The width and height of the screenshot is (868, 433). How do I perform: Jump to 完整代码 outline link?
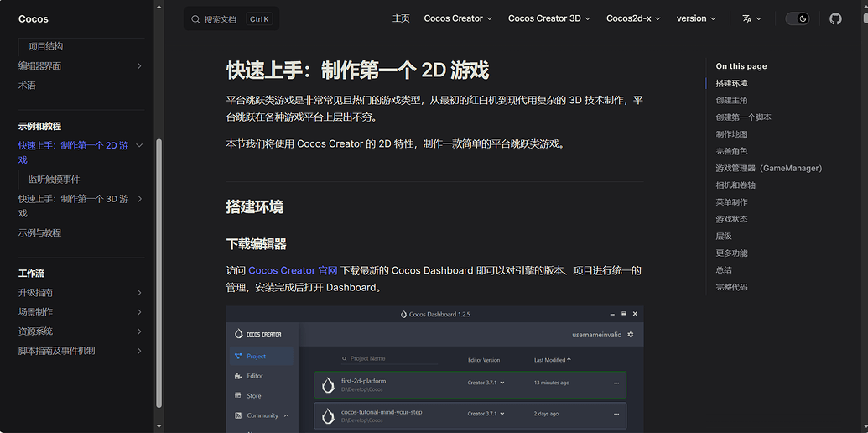(x=731, y=287)
